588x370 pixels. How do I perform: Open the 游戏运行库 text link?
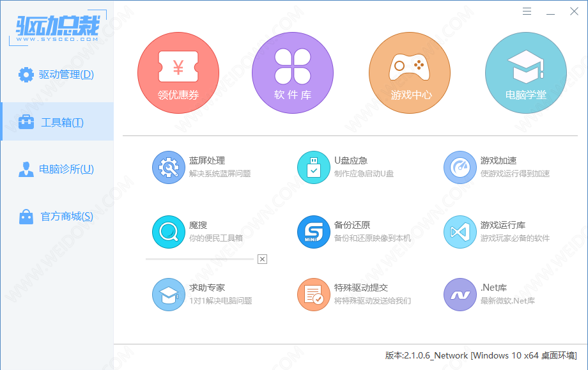tap(503, 225)
